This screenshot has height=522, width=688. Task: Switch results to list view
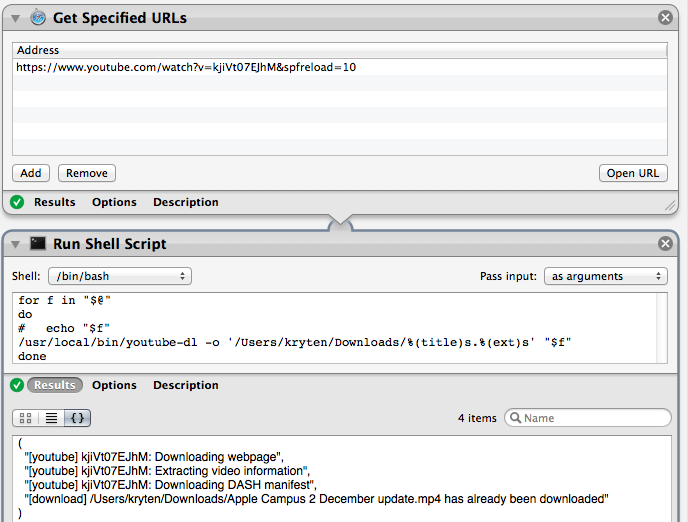coord(52,418)
